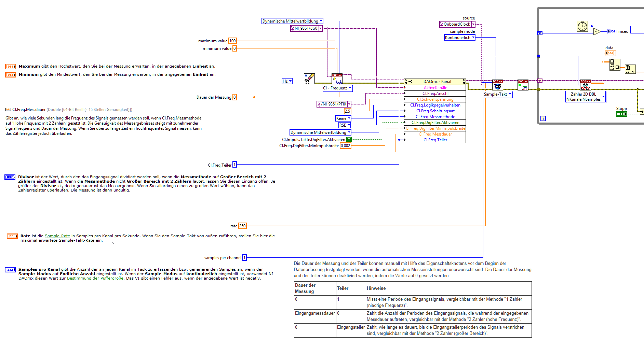The width and height of the screenshot is (644, 340).
Task: Open the Hz units dropdown
Action: [x=287, y=81]
